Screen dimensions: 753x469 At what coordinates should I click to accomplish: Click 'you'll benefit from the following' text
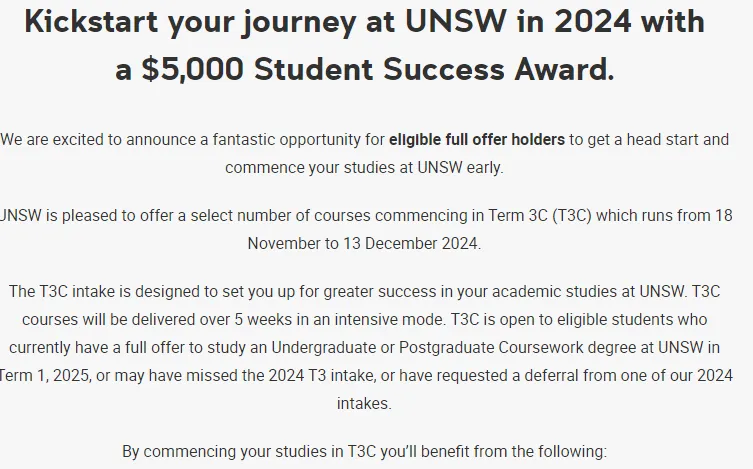tap(494, 451)
